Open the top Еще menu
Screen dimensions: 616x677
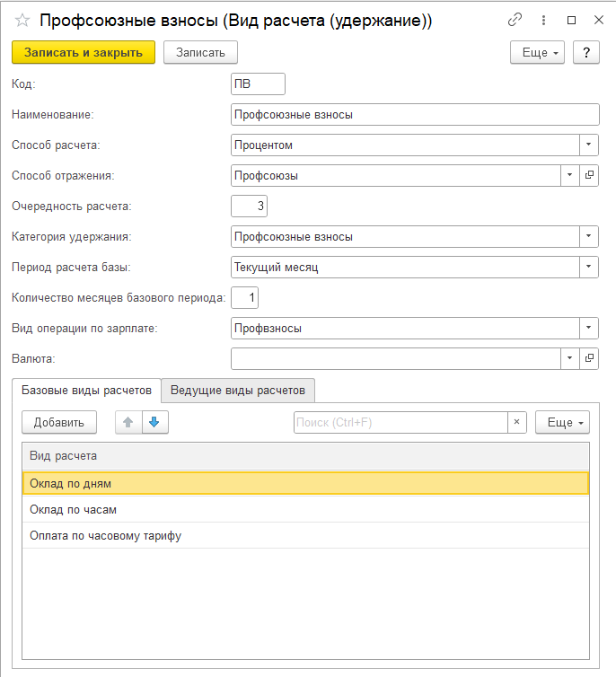coord(538,52)
